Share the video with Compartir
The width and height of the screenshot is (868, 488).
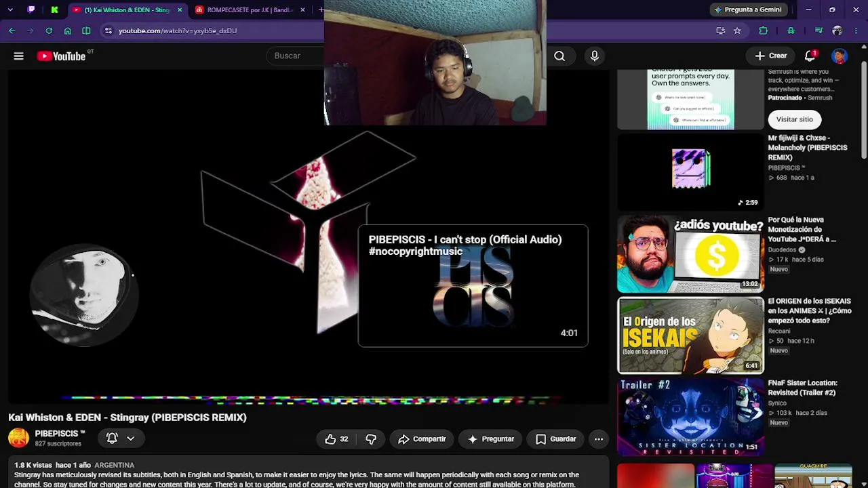pyautogui.click(x=422, y=439)
